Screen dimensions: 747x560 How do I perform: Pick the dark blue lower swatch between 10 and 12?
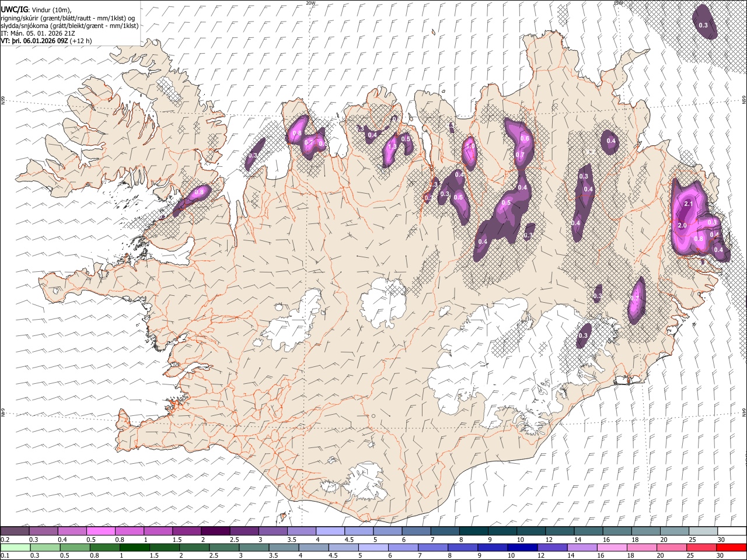pos(522,547)
